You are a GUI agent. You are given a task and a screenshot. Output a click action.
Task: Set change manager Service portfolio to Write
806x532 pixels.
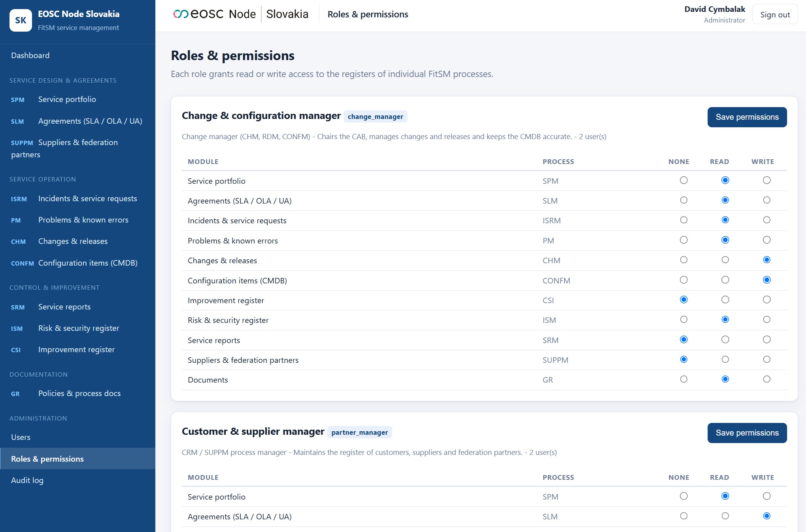click(766, 180)
